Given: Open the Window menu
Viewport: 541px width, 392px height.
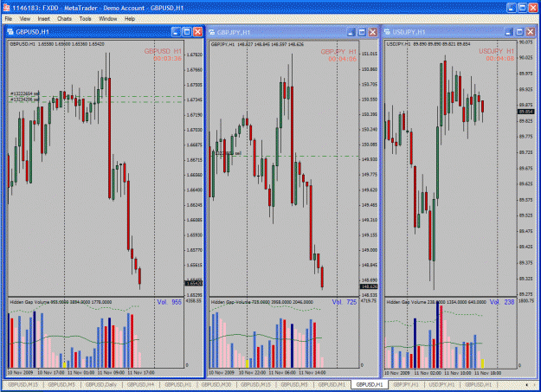Looking at the screenshot, I should (x=108, y=19).
